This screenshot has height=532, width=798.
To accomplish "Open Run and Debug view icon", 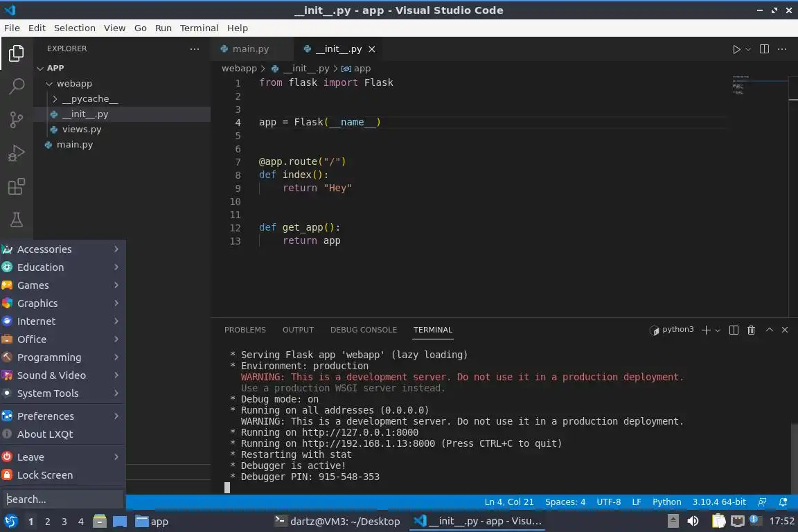I will [17, 153].
